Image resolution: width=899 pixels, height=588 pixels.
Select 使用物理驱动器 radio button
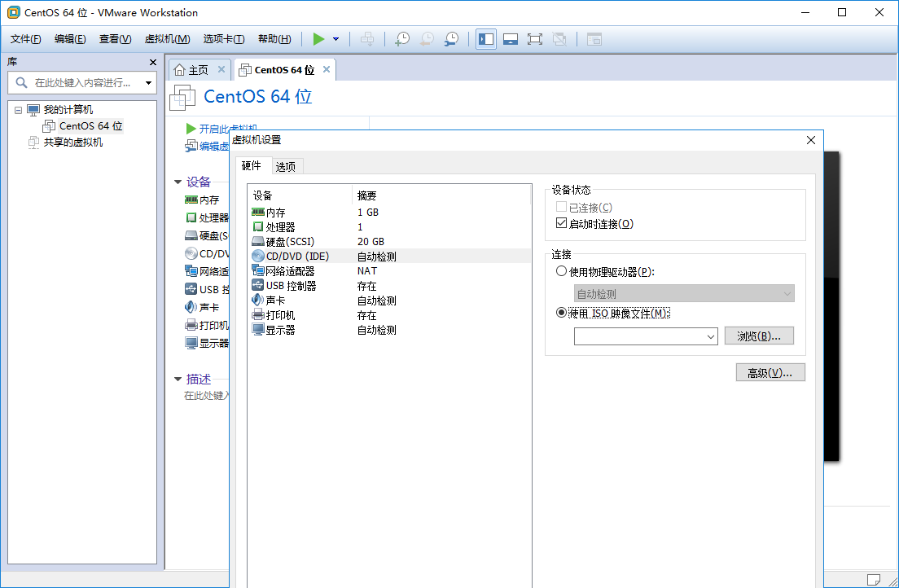[561, 271]
